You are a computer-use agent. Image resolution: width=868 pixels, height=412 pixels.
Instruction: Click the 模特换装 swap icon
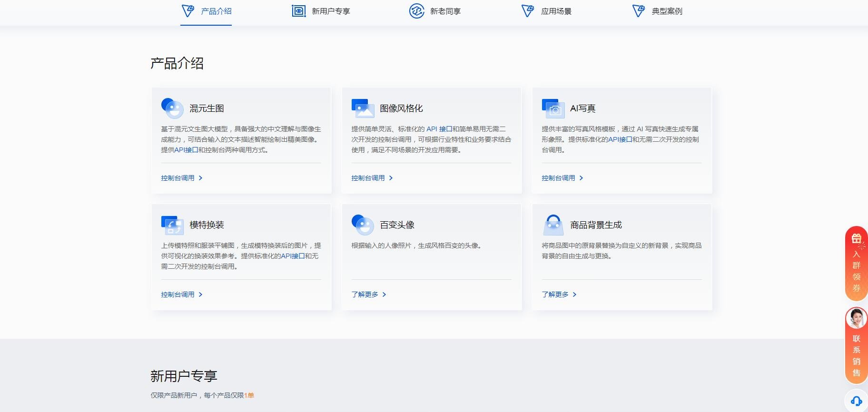172,225
